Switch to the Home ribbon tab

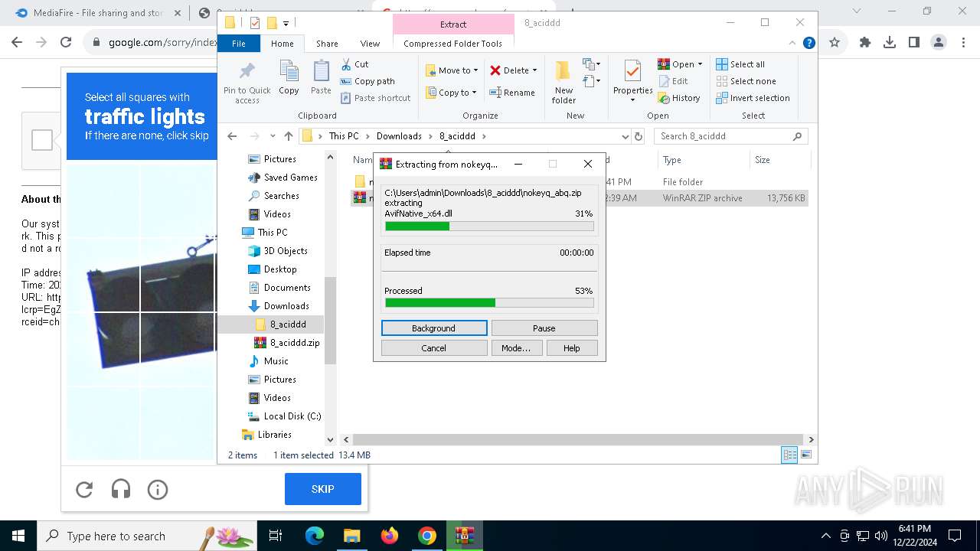pyautogui.click(x=283, y=44)
